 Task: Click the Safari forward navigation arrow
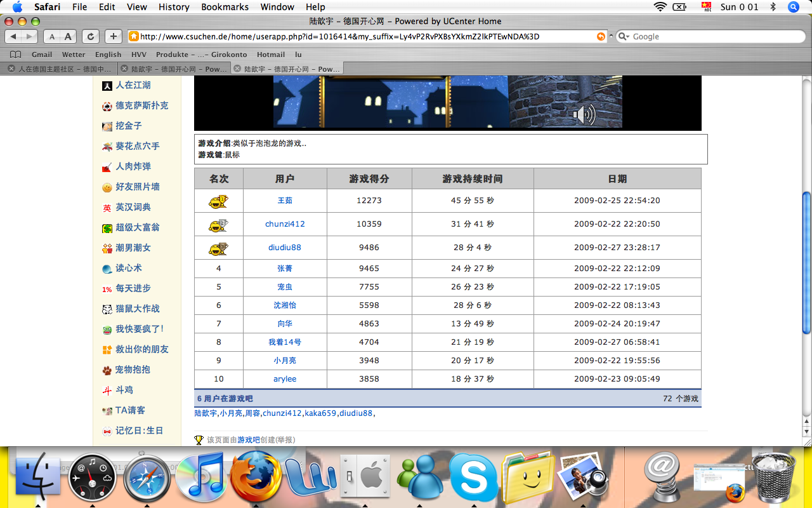[x=30, y=36]
